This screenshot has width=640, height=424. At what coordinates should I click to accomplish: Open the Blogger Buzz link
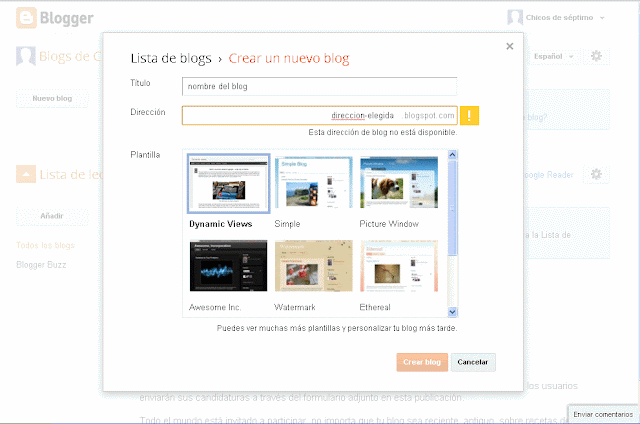(x=41, y=265)
